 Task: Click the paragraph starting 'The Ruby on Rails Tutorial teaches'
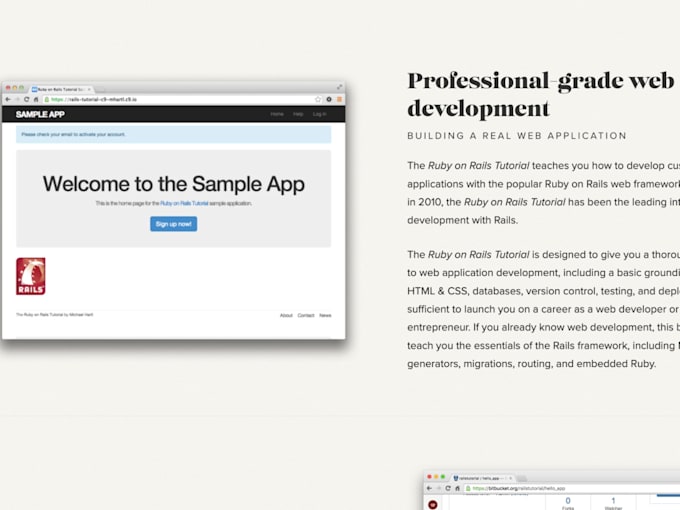[543, 193]
